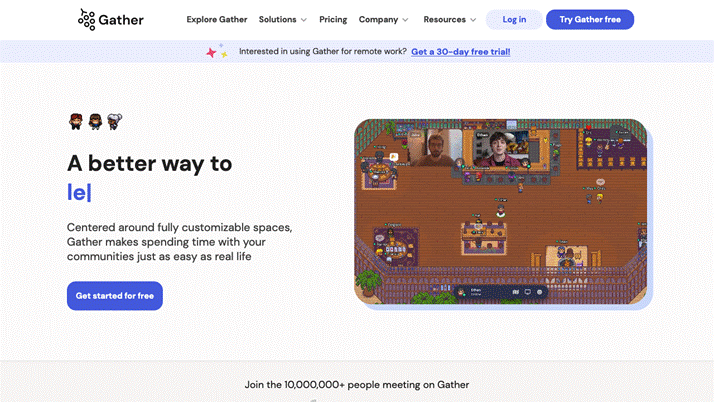The height and width of the screenshot is (402, 714).
Task: Click the 'Centered around fully customizable spaces' paragraph
Action: click(180, 242)
